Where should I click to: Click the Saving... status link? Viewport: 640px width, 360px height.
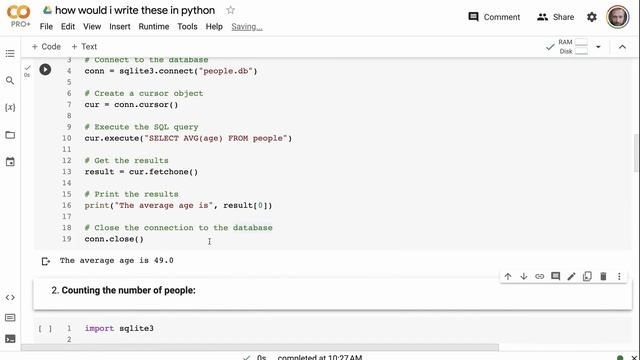click(247, 27)
